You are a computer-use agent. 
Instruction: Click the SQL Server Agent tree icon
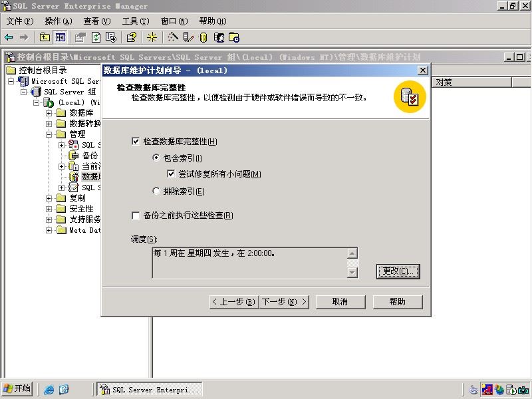point(74,144)
